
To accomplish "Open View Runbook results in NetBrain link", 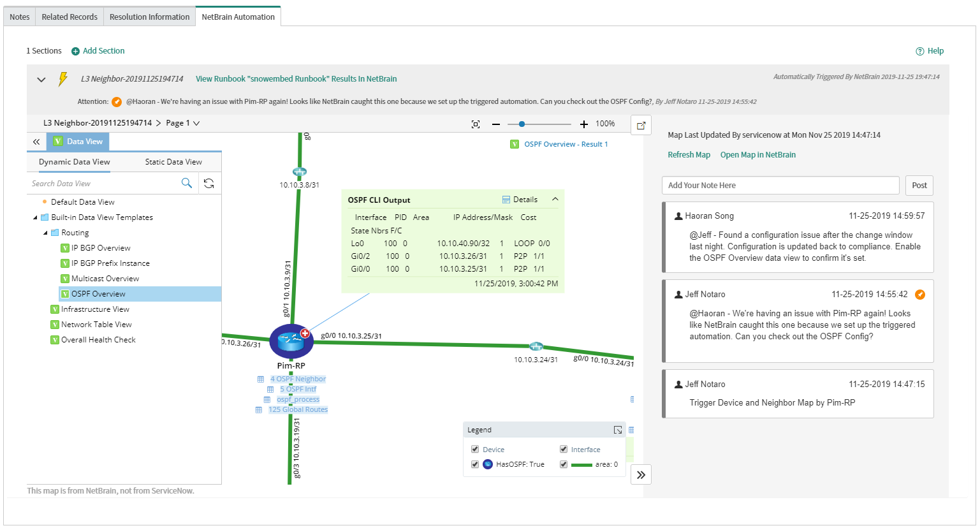I will tap(296, 79).
